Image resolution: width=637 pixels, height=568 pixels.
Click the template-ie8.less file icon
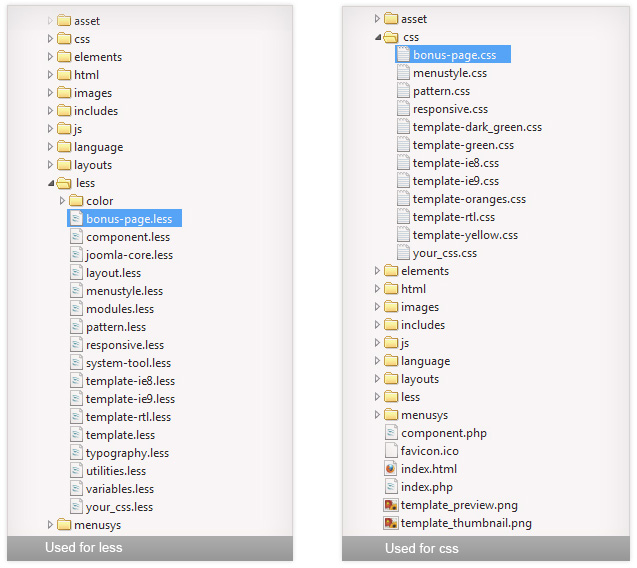click(x=76, y=380)
